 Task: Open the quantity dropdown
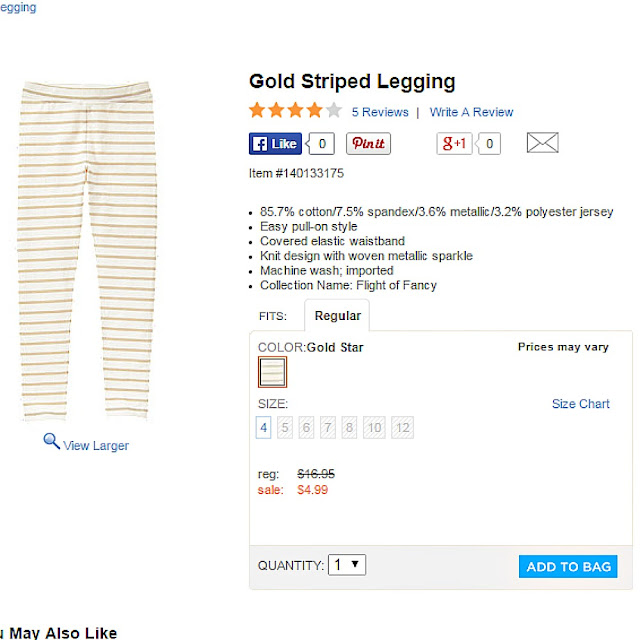(x=348, y=565)
